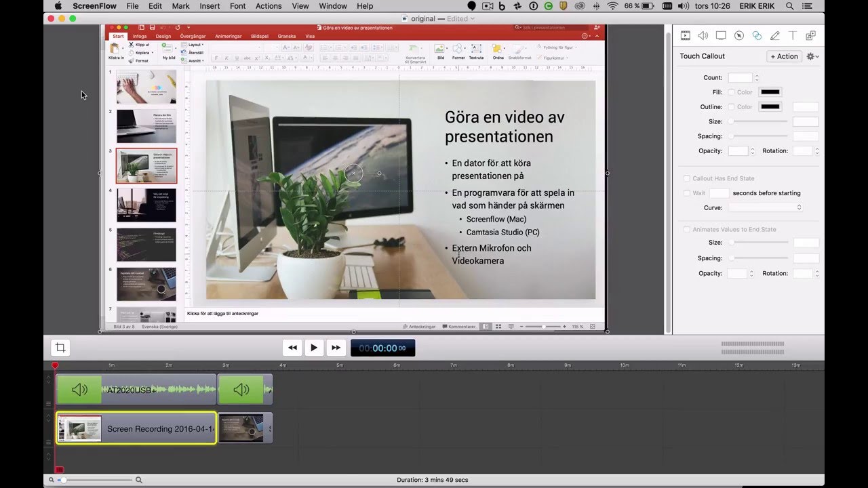The image size is (868, 488).
Task: Open the original — Edited title dropdown arrow
Action: coord(472,19)
